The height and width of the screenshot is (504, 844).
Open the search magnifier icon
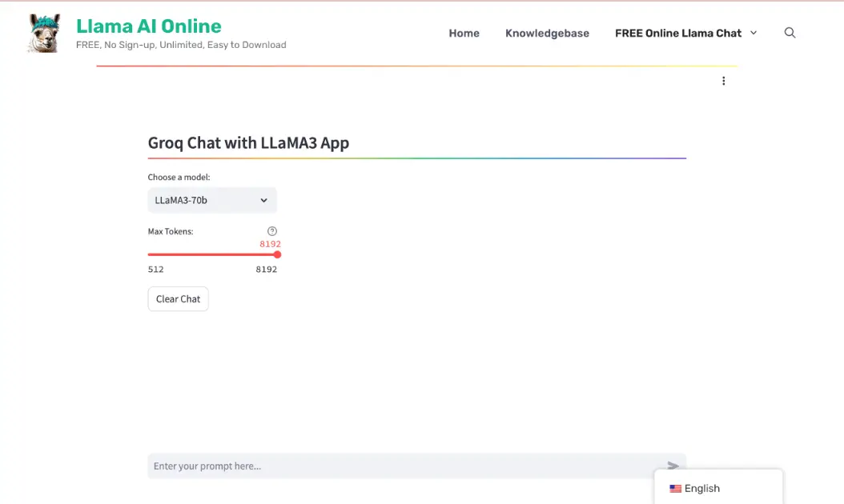click(x=790, y=33)
